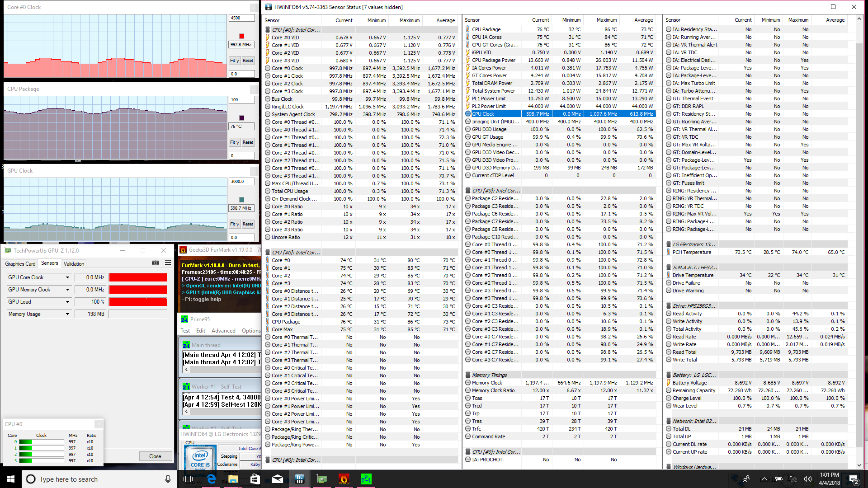Click the GPU-Z screenshot camera icon
Screen dimensions: 868x488
156,263
